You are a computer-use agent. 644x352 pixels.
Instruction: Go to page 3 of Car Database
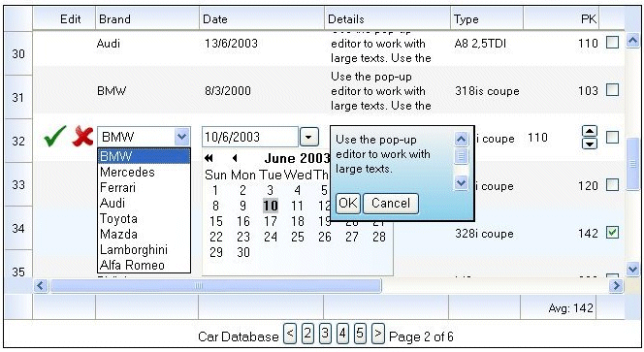tap(325, 334)
